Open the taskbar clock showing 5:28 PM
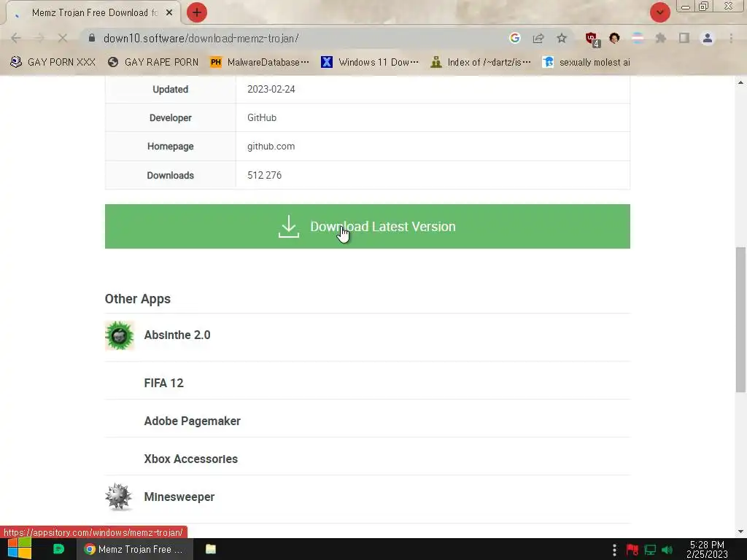The image size is (747, 560). 707,550
